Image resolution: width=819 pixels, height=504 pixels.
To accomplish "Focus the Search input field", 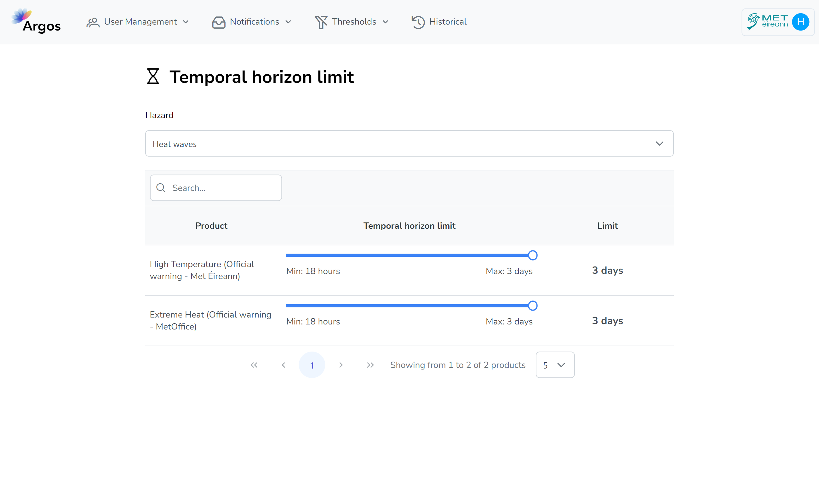I will 216,188.
